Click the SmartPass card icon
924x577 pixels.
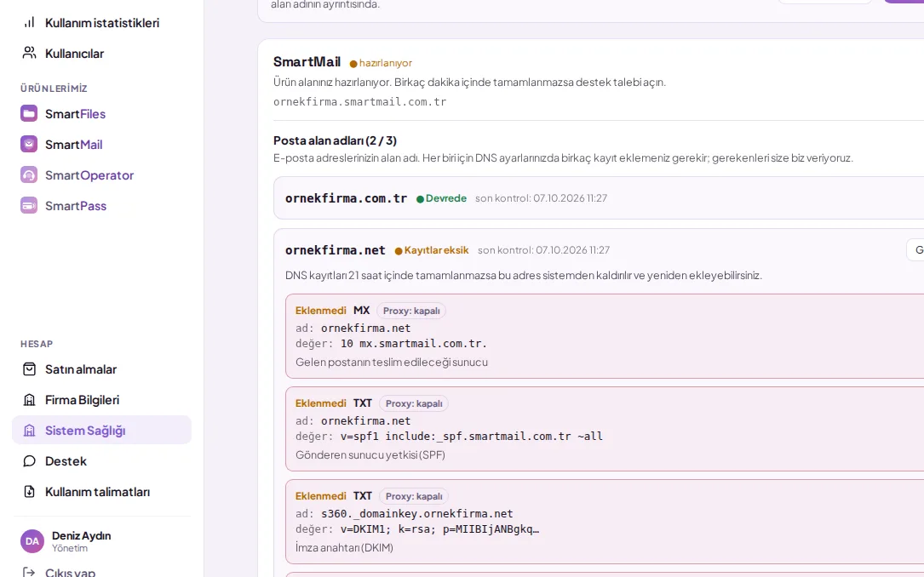point(29,205)
